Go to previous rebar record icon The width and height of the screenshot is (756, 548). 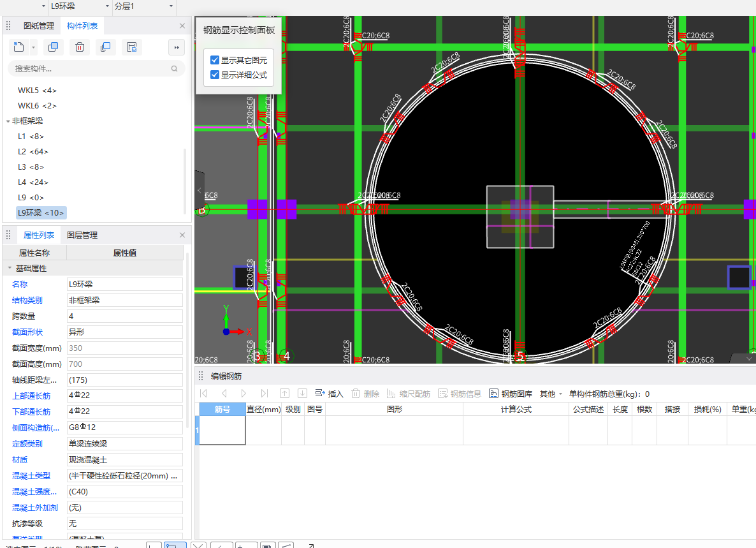tap(224, 394)
